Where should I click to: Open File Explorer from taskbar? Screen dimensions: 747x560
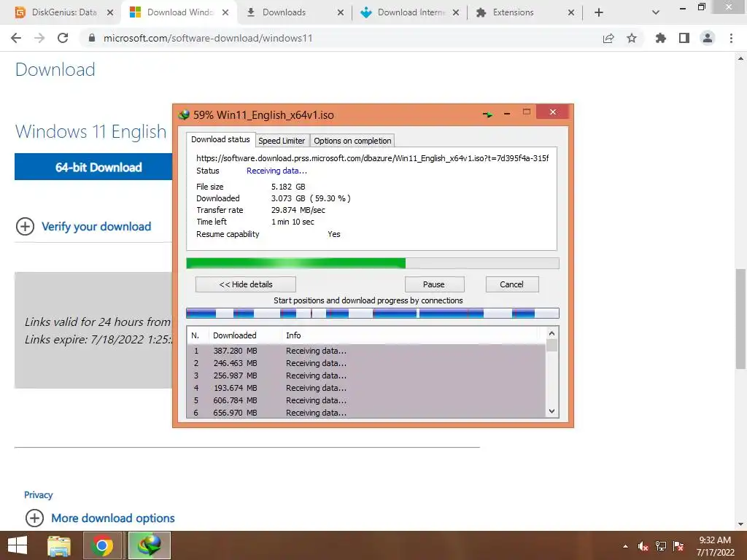click(x=59, y=545)
